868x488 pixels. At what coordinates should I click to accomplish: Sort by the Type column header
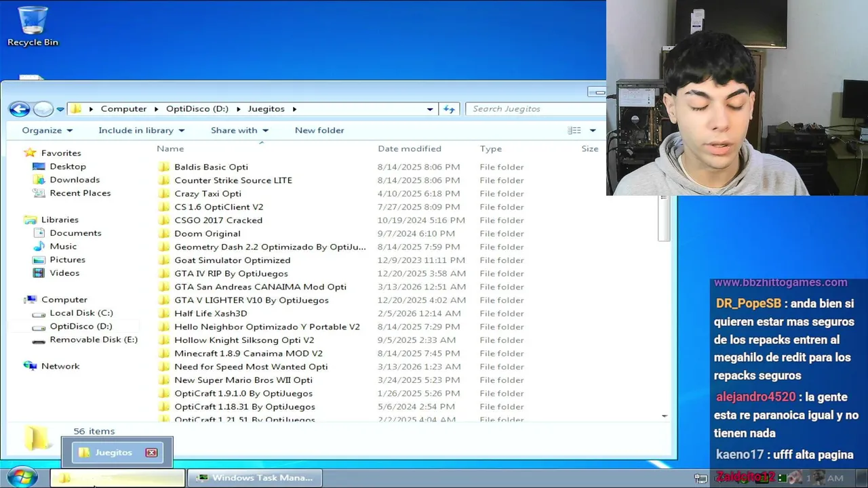click(x=491, y=148)
